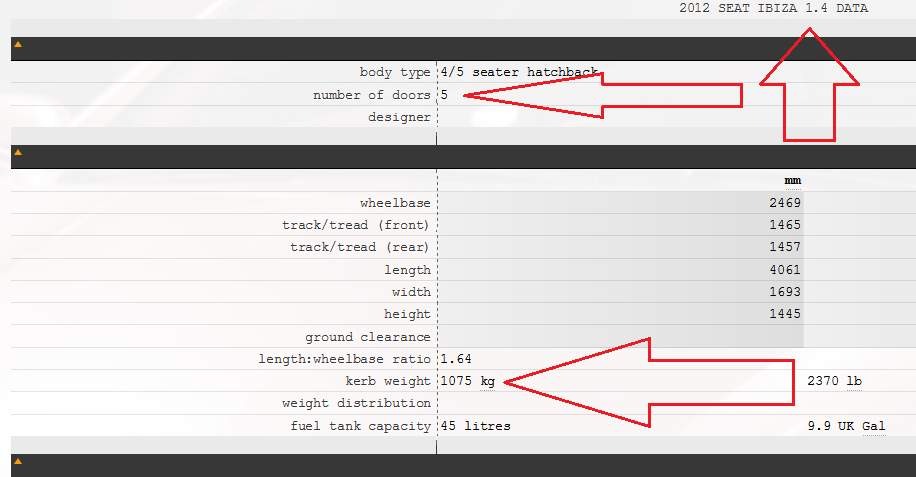Click the '4/5 seater hatchback' value
916x477 pixels.
(519, 72)
